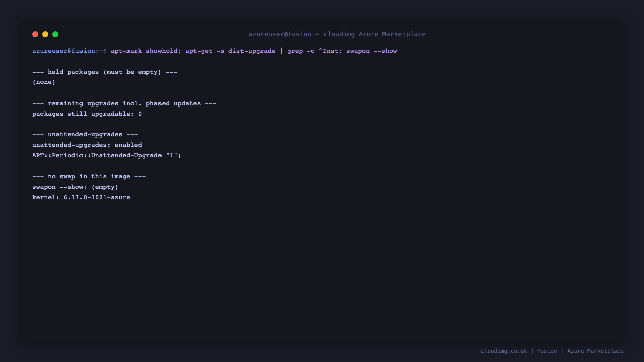Click the kernel version 6.17.0-1021-azure line
The image size is (644, 362).
(x=81, y=197)
